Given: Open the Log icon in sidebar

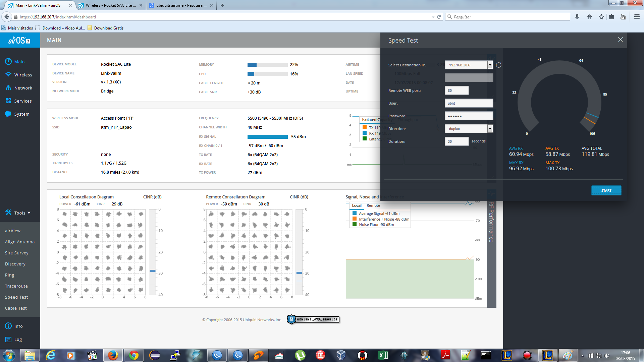Looking at the screenshot, I should point(8,339).
